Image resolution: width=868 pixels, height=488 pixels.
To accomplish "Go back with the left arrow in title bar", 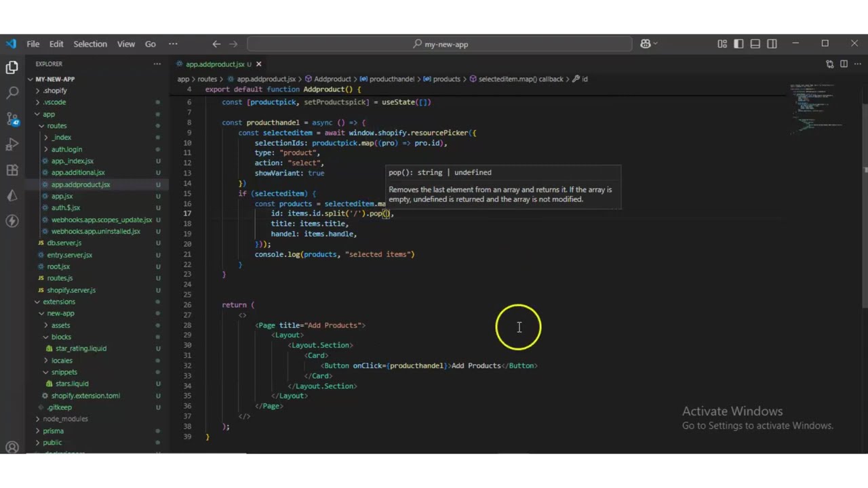I will click(x=216, y=44).
